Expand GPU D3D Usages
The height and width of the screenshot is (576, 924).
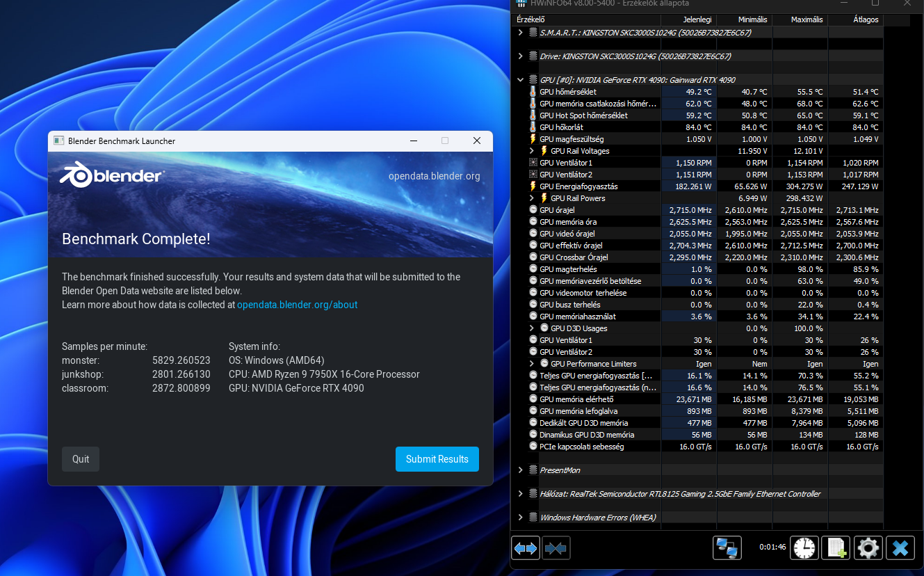pos(533,328)
